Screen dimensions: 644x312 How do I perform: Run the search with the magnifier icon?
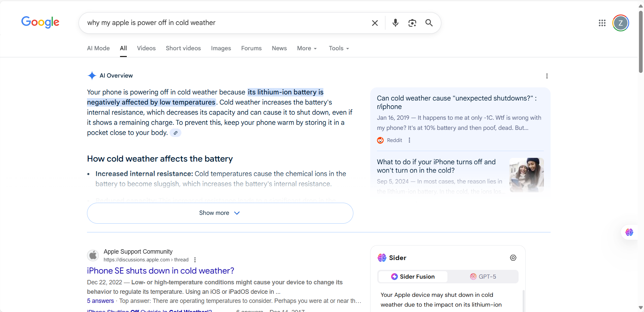click(x=429, y=23)
